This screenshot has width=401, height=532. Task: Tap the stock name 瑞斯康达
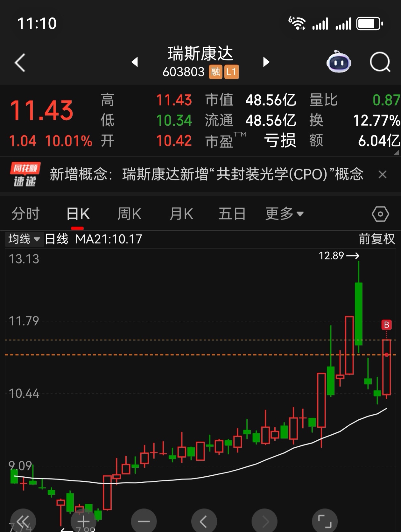[x=200, y=53]
